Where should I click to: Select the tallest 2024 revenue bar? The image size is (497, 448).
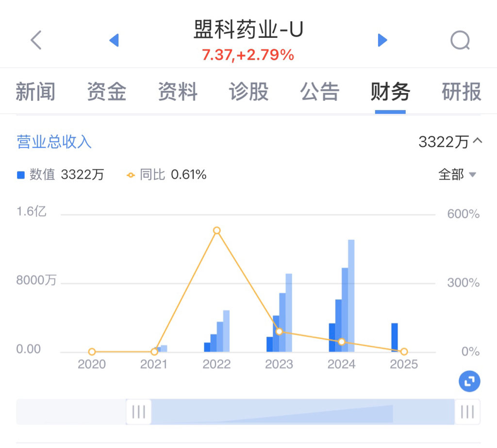[x=351, y=296]
